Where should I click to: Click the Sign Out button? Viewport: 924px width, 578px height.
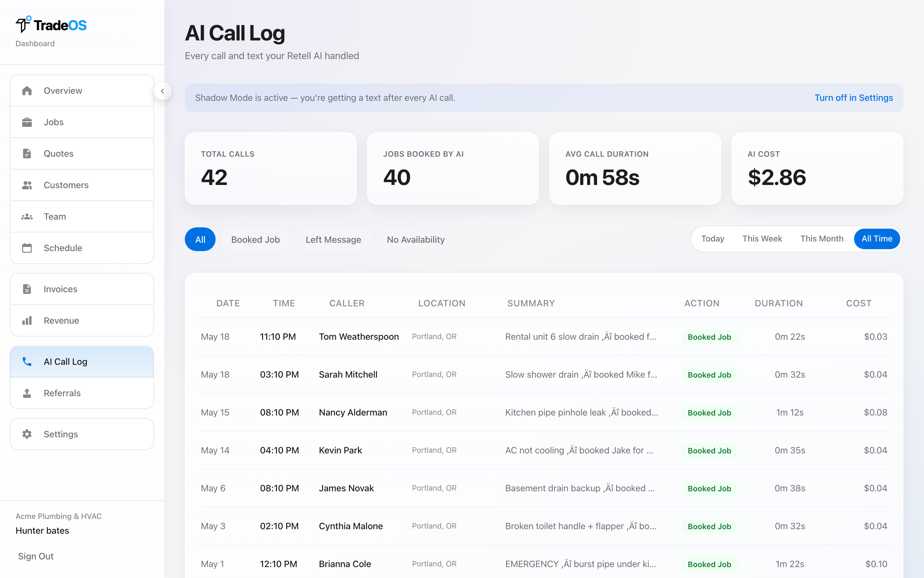(x=36, y=556)
